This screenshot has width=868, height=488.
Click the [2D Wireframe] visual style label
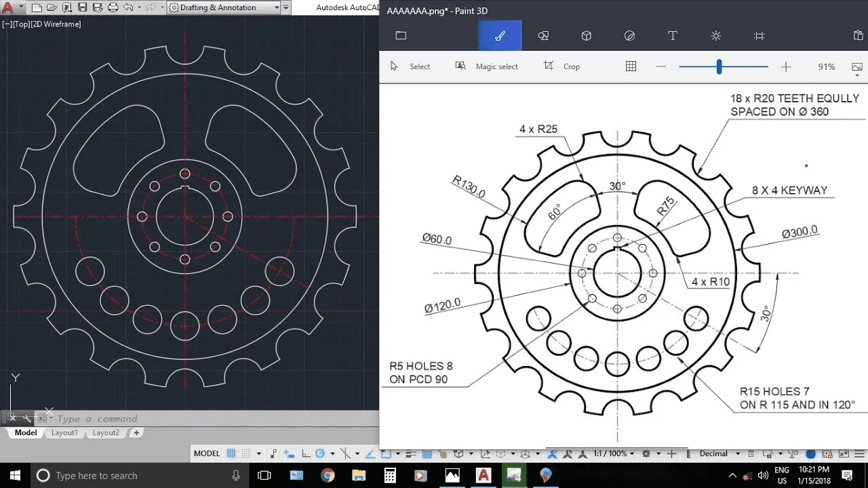point(56,24)
